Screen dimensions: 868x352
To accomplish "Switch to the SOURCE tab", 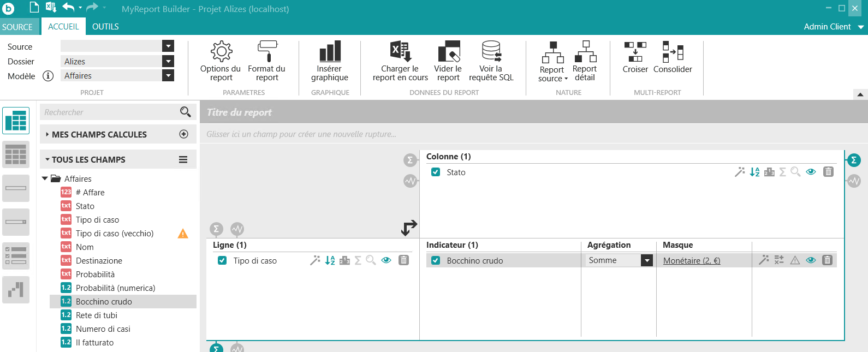I will pyautogui.click(x=17, y=27).
